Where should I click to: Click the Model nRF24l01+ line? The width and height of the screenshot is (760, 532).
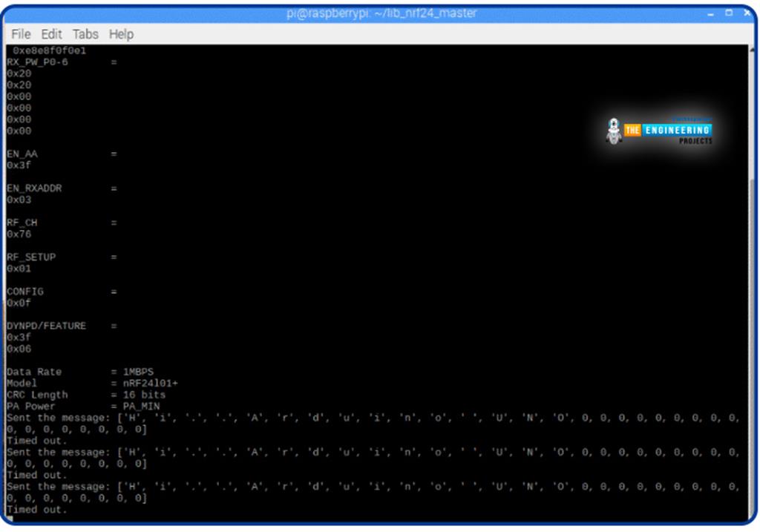(92, 384)
